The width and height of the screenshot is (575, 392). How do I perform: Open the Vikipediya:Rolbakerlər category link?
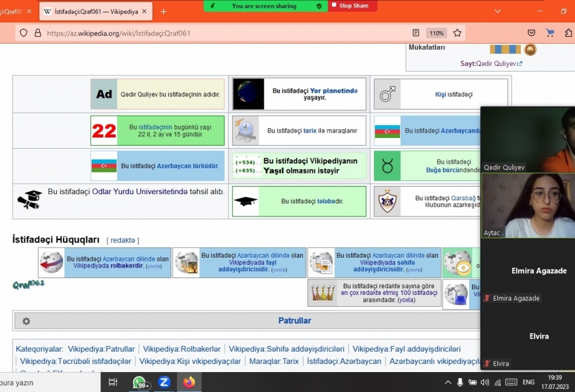[182, 349]
